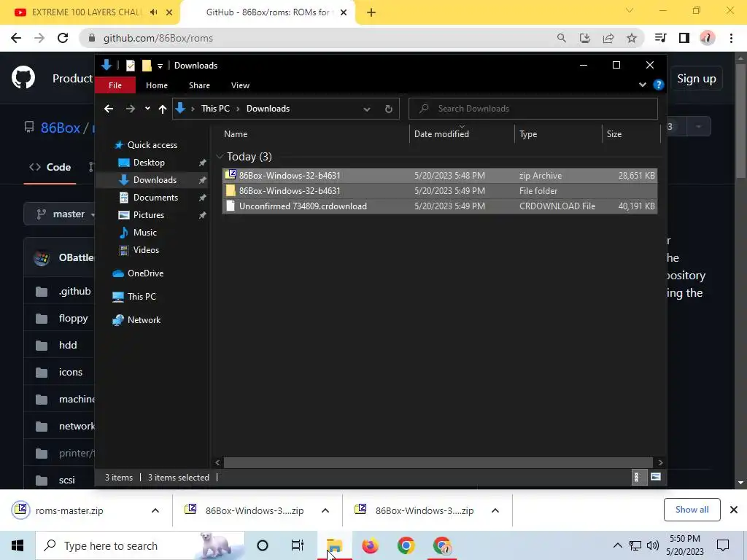The image size is (747, 560).
Task: Expand the Explorer ribbon chevron
Action: (642, 85)
